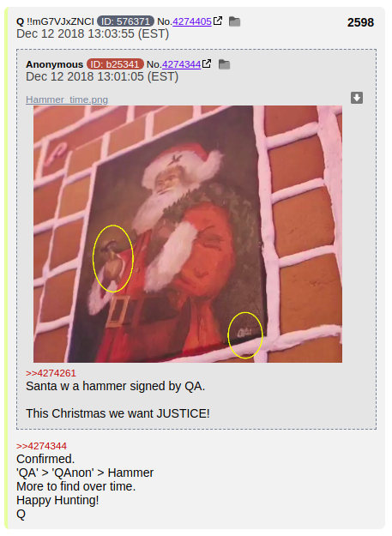Follow reply reference >>4274261

(x=51, y=373)
